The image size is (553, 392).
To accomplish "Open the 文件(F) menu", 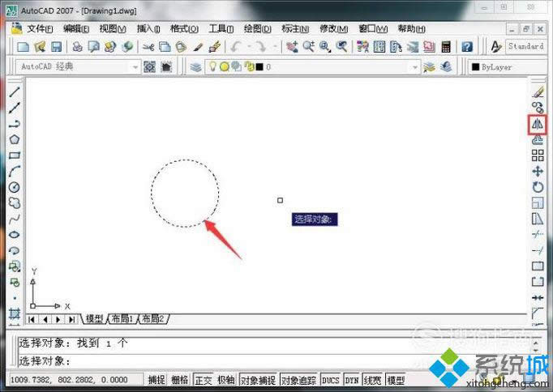I will pyautogui.click(x=40, y=28).
